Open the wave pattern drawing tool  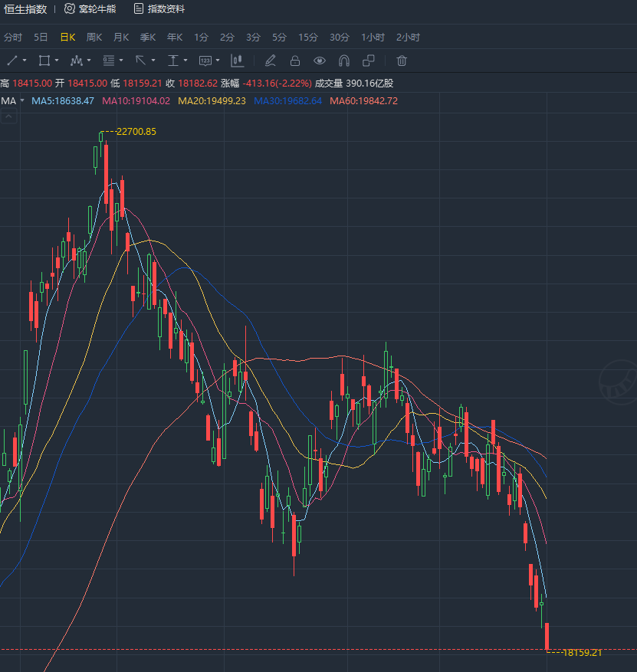[77, 61]
